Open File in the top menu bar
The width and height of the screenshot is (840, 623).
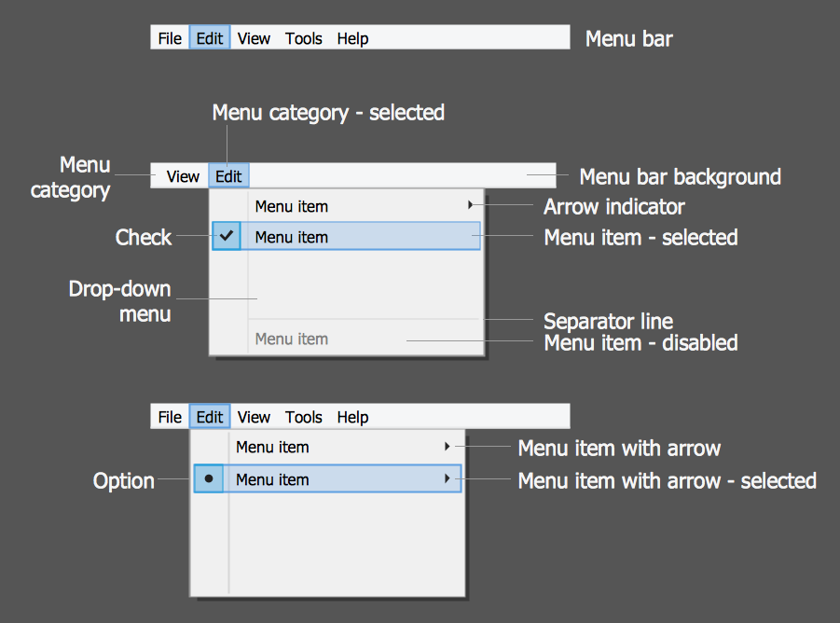coord(170,38)
